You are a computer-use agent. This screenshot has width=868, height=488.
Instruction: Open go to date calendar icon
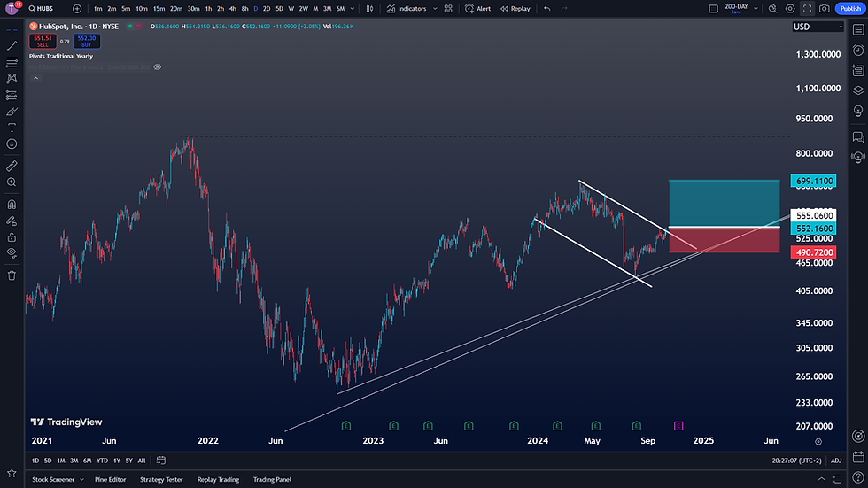(x=161, y=461)
